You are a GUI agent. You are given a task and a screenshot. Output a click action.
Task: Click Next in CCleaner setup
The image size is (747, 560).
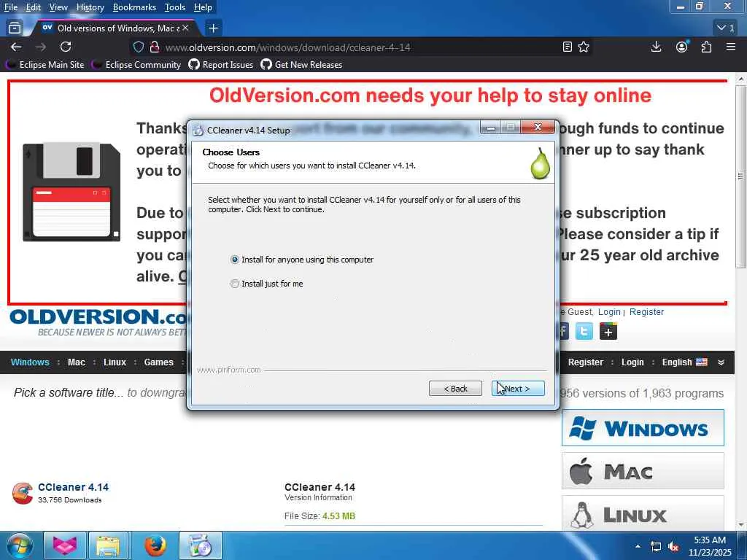point(518,389)
